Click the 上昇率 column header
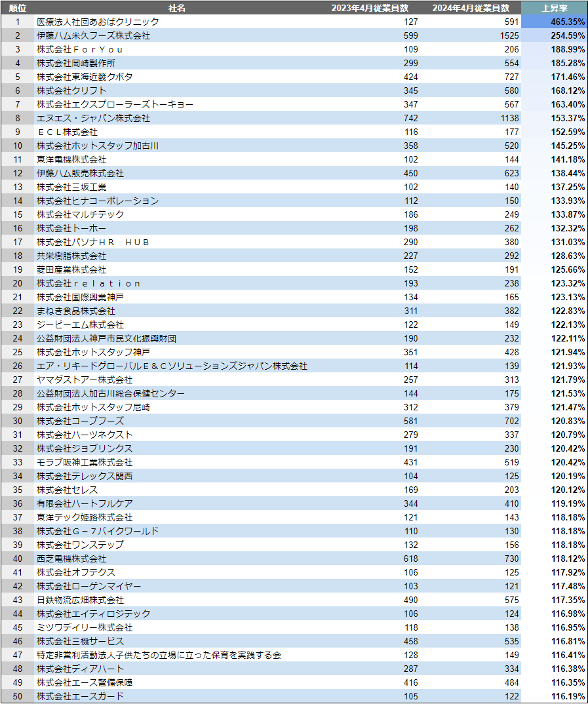 coord(555,8)
